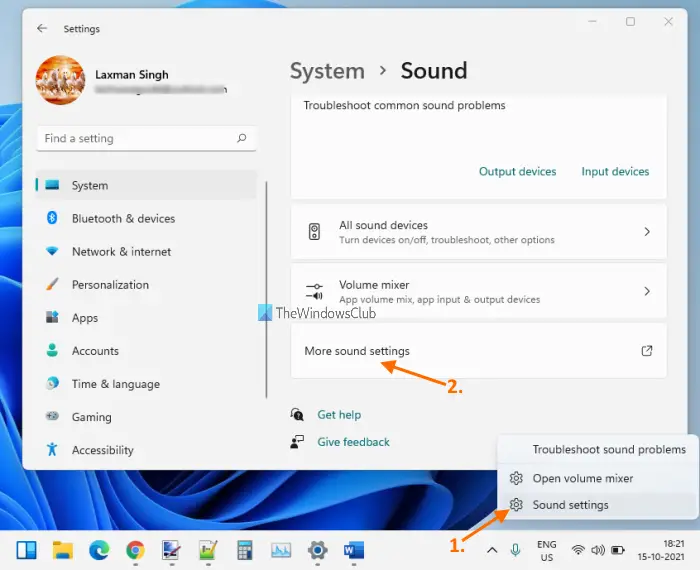Viewport: 700px width, 570px height.
Task: Click the search magnifier icon
Action: [241, 138]
